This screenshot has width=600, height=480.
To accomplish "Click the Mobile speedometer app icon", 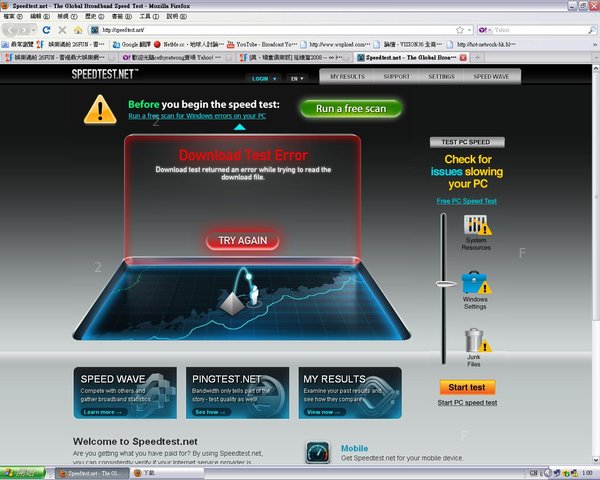I will point(318,452).
